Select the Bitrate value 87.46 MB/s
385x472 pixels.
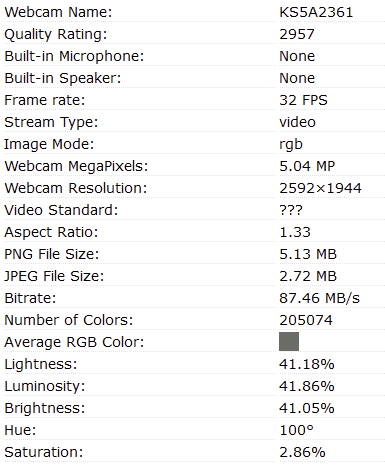coord(319,298)
